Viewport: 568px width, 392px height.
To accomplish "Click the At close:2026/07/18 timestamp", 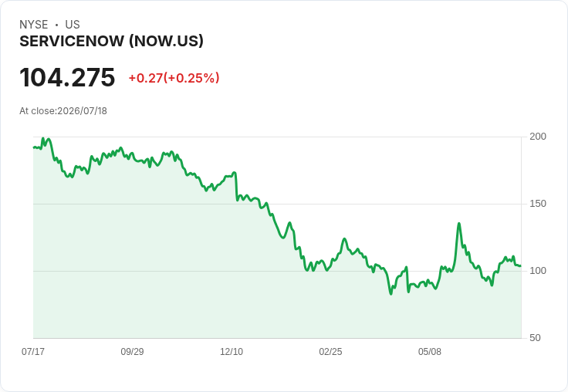I will point(63,111).
